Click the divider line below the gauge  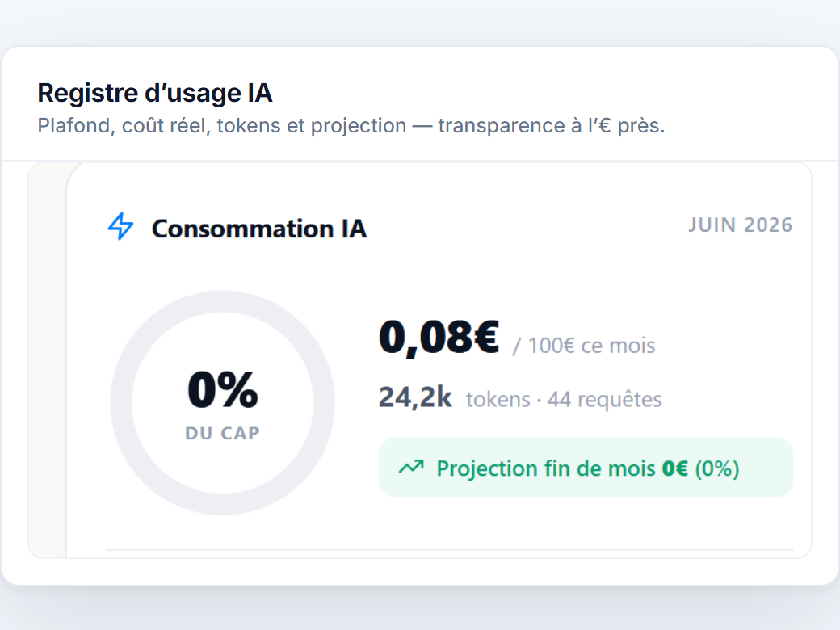(449, 550)
